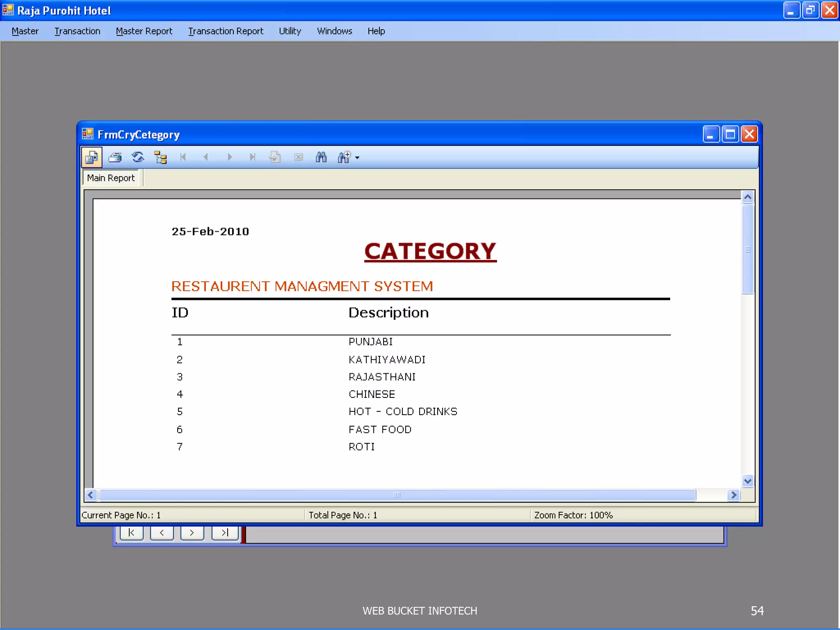
Task: Open the Transaction menu
Action: [78, 31]
